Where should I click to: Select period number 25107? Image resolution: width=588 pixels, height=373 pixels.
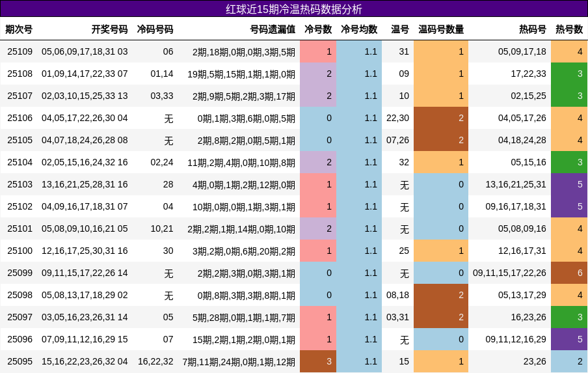pos(20,96)
